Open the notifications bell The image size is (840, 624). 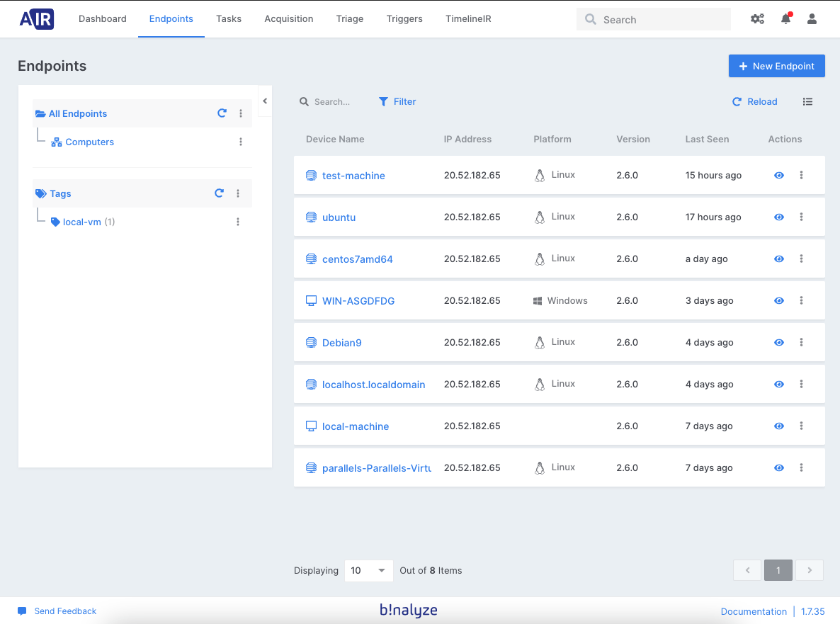pos(785,19)
